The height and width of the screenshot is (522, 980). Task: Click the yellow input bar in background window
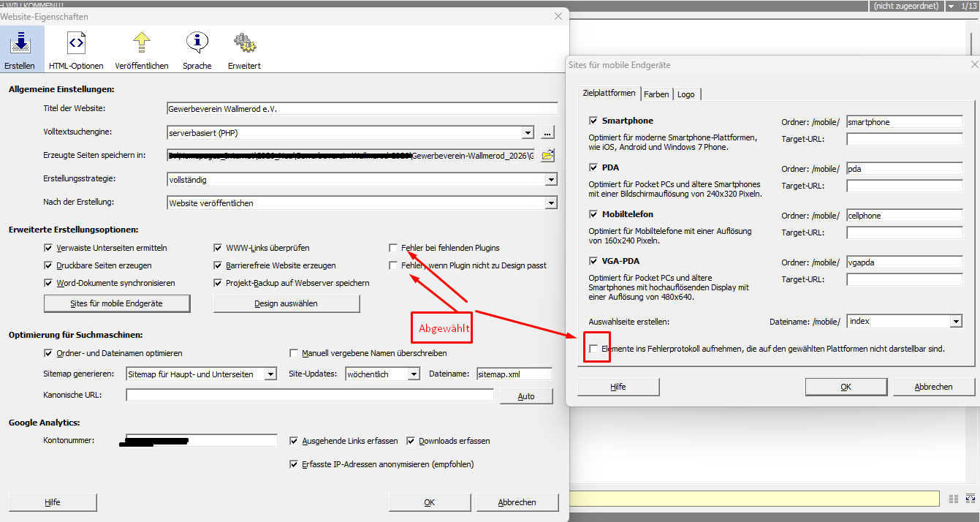click(x=756, y=499)
